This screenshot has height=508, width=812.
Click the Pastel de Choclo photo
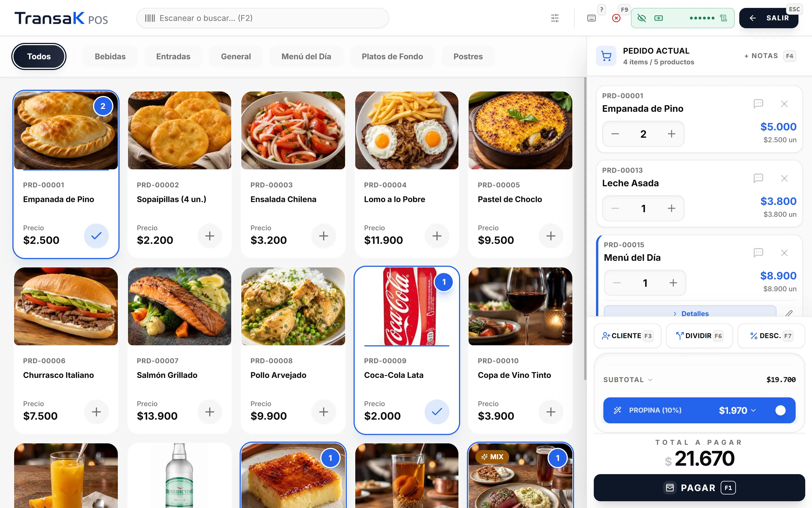[x=520, y=130]
